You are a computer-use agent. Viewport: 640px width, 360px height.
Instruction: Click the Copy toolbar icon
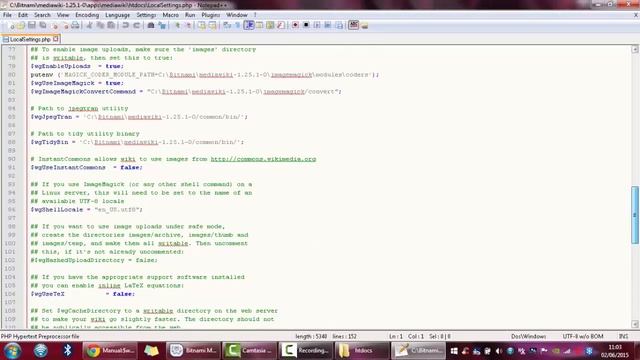coord(100,25)
